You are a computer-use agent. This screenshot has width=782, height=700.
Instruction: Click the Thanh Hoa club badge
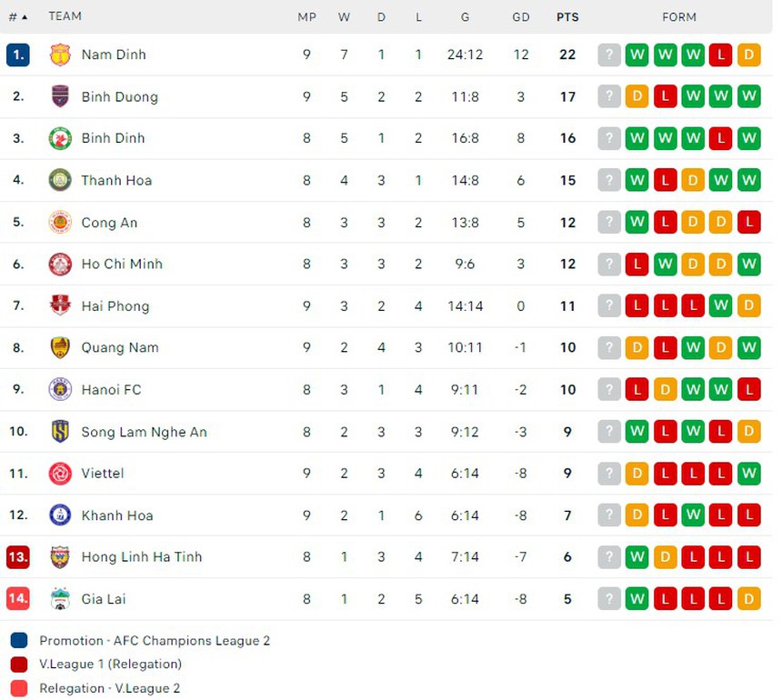pos(60,180)
